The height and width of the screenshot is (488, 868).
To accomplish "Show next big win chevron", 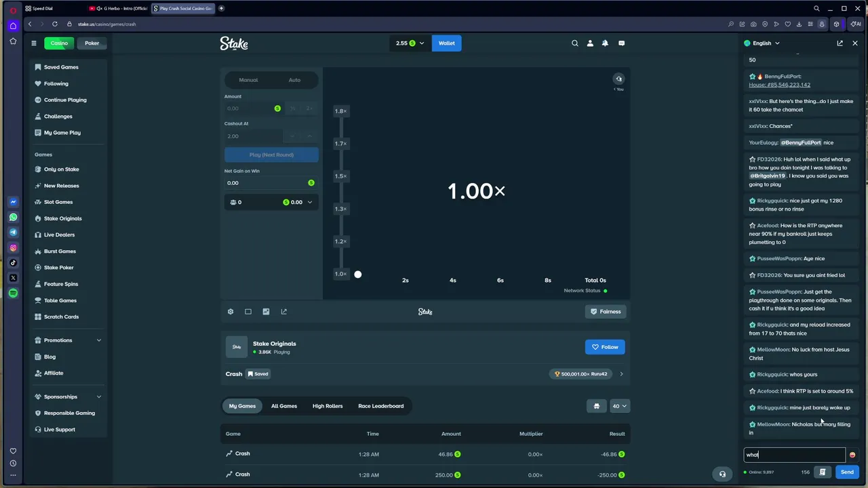I will pos(621,374).
